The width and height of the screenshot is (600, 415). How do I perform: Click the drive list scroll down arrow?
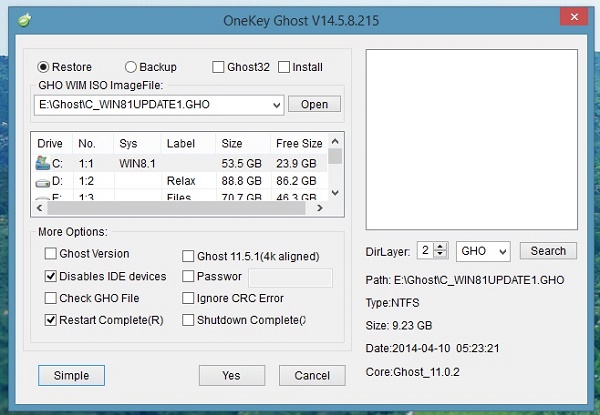coord(335,192)
